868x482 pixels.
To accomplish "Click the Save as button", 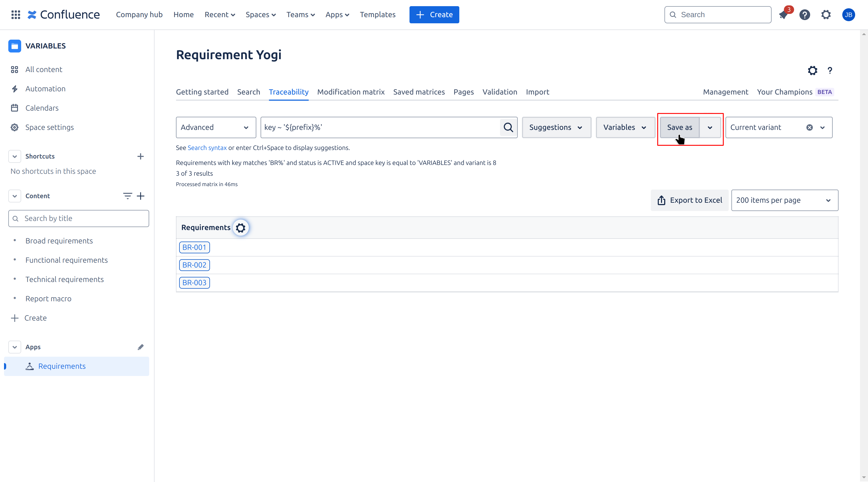I will coord(679,127).
